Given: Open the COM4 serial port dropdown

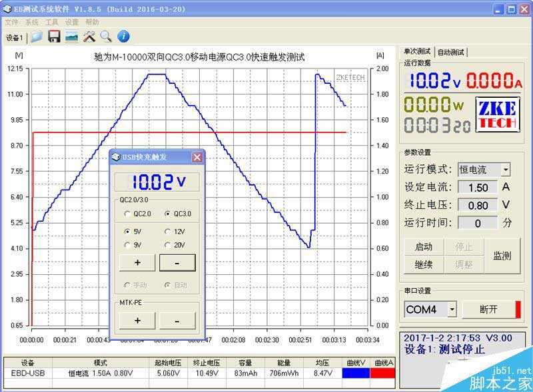Looking at the screenshot, I should pos(452,309).
